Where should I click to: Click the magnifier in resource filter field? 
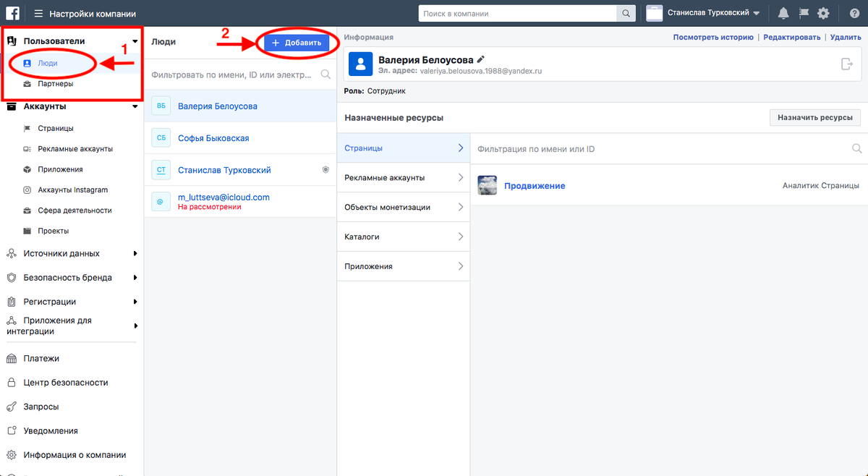click(x=857, y=148)
